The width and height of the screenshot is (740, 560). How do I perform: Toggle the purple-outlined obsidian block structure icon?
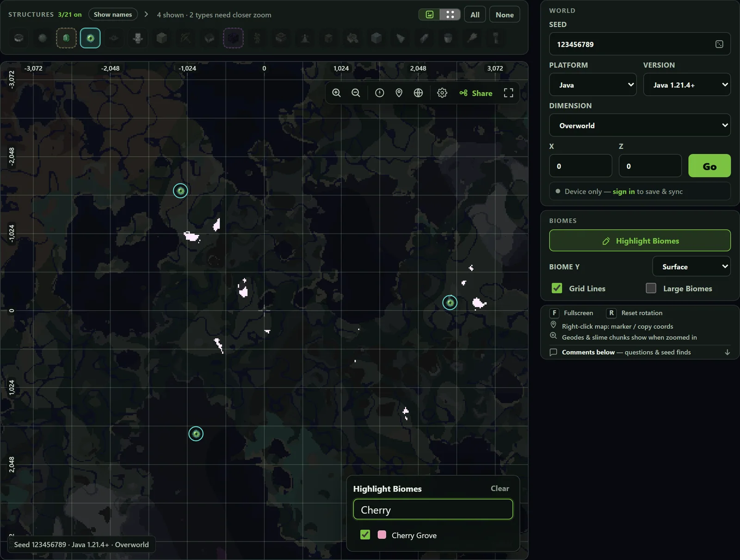(233, 38)
